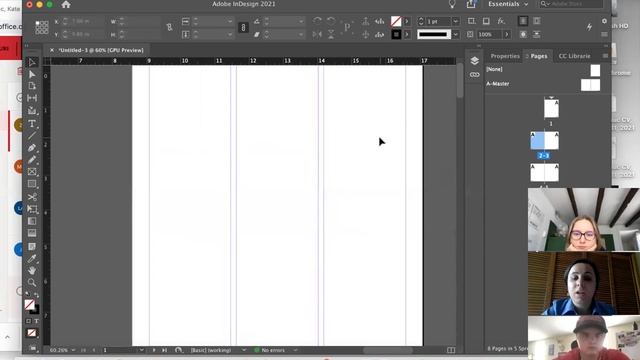Select page 1 thumbnail in Pages panel
640x360 pixels.
(x=551, y=108)
